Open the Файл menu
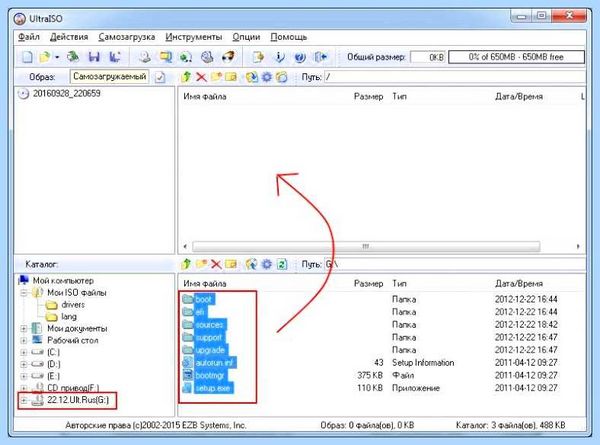Viewport: 600px width, 445px height. point(29,37)
